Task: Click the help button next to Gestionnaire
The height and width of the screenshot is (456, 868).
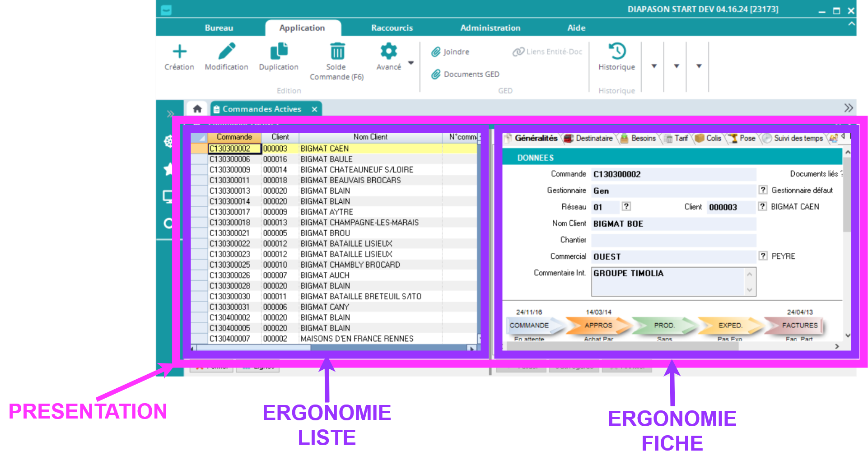Action: 763,190
